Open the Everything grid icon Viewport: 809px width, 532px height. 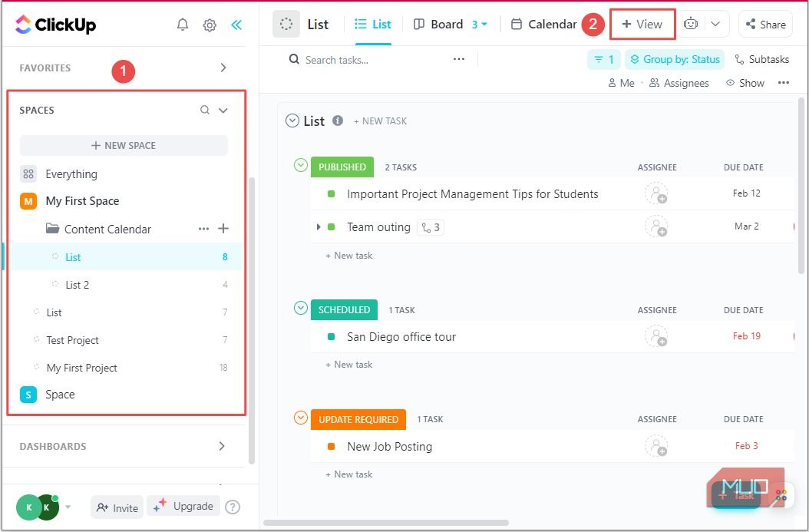click(x=28, y=174)
